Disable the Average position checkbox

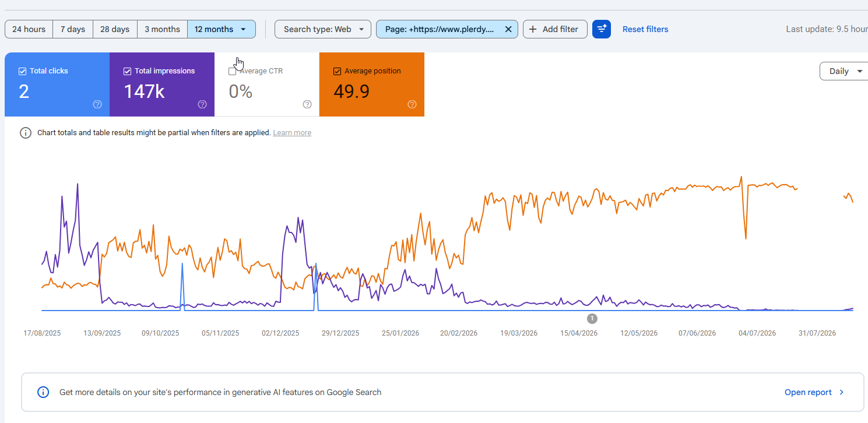click(x=337, y=71)
